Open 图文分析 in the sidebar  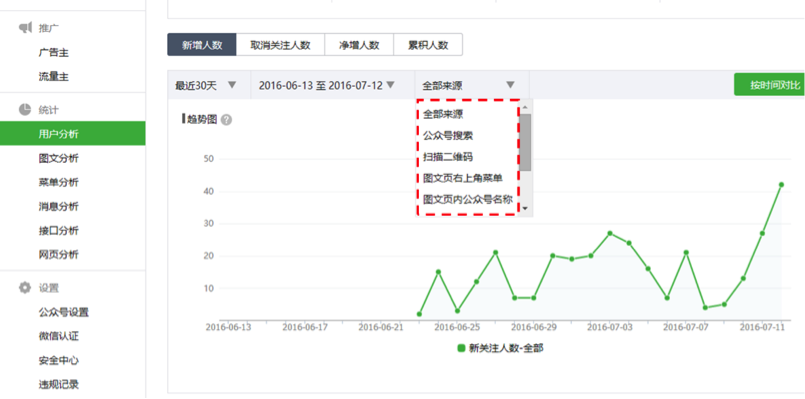pyautogui.click(x=59, y=159)
